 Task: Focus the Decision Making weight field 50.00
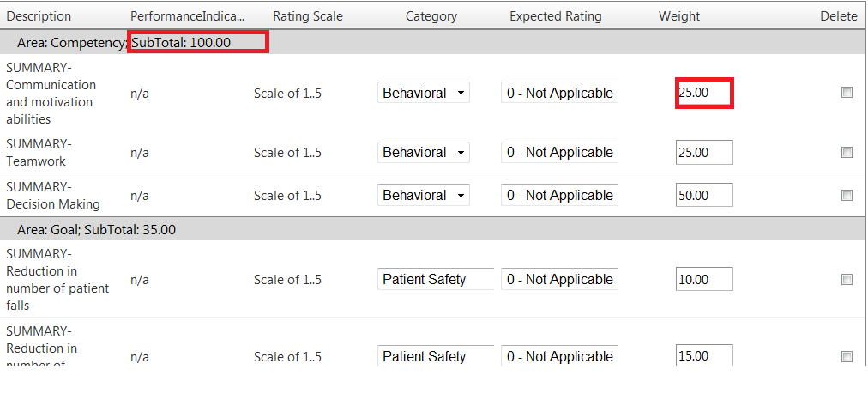pos(704,196)
